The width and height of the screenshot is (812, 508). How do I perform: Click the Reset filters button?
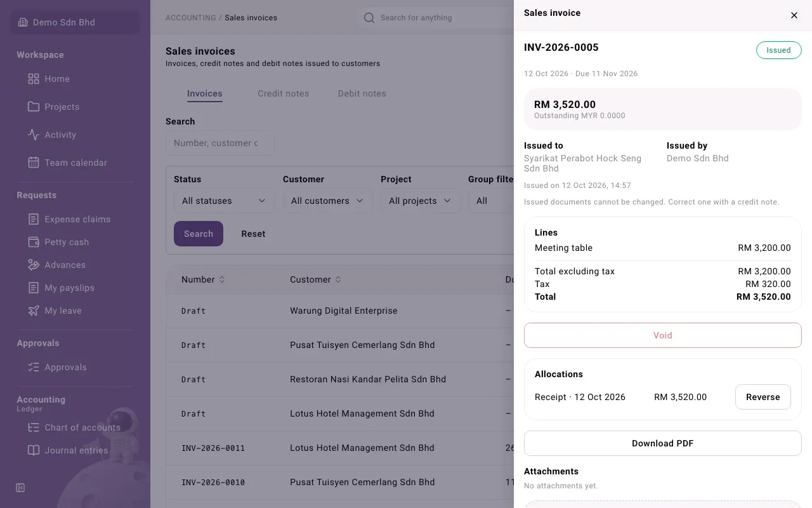point(253,234)
